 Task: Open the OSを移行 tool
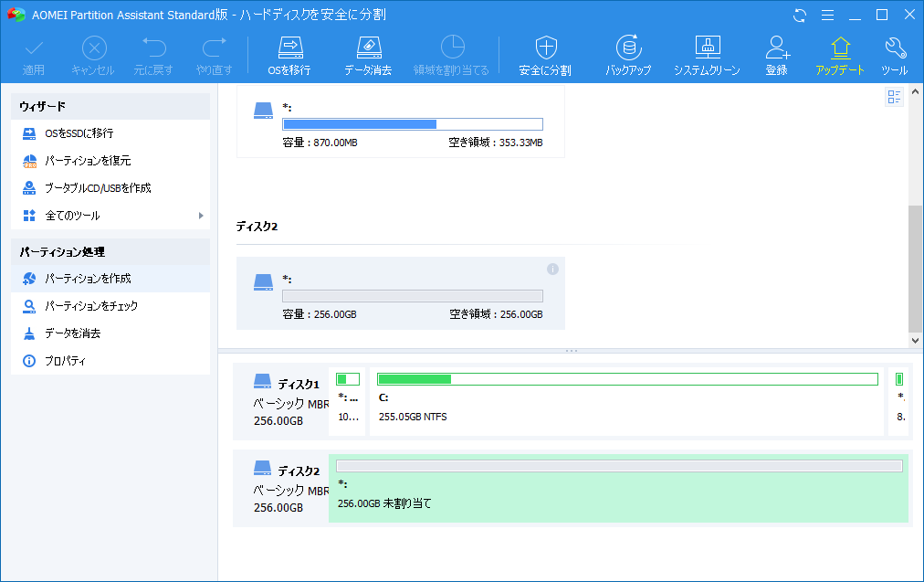289,56
